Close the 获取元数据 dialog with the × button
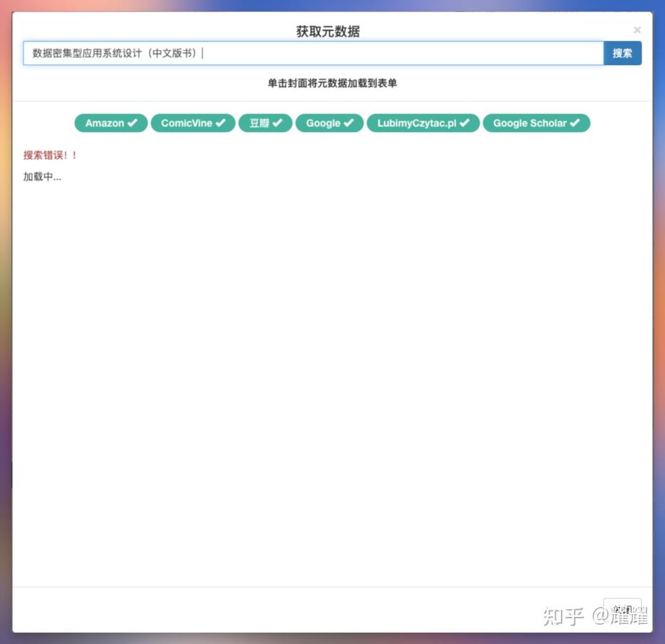The width and height of the screenshot is (665, 644). click(636, 29)
